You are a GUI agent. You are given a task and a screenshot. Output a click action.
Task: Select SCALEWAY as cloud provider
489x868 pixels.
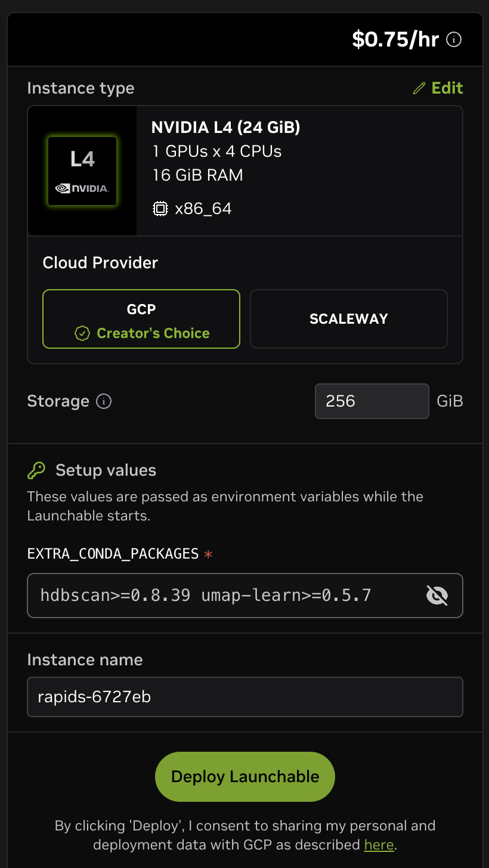coord(349,319)
